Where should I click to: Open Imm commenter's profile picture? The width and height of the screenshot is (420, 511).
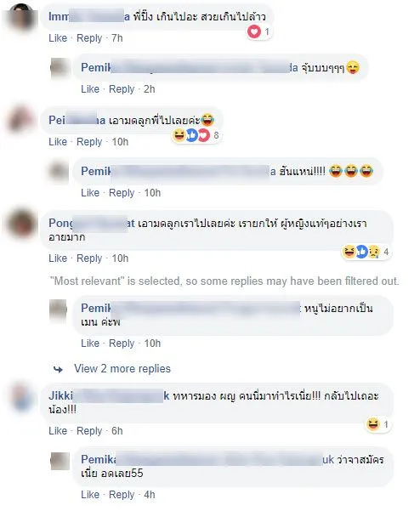point(21,16)
